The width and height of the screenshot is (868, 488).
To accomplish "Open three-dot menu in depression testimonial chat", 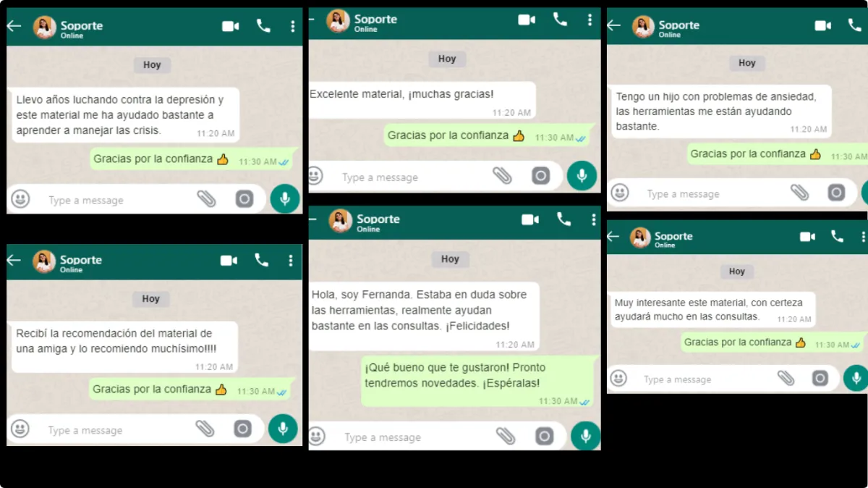I will coord(292,27).
